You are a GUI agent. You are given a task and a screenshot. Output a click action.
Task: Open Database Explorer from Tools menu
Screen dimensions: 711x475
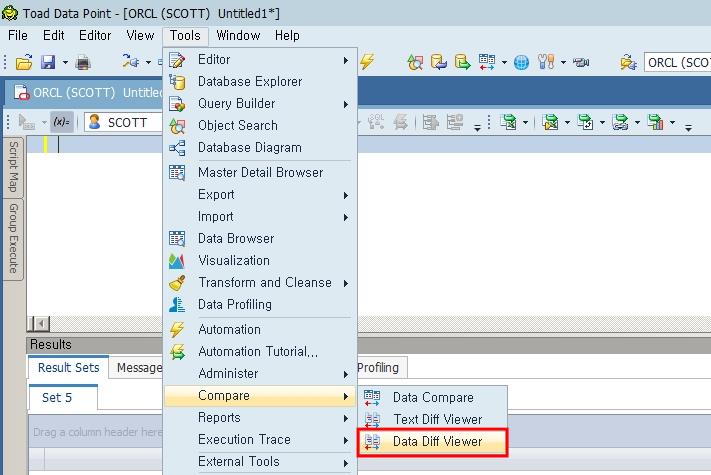[x=249, y=81]
